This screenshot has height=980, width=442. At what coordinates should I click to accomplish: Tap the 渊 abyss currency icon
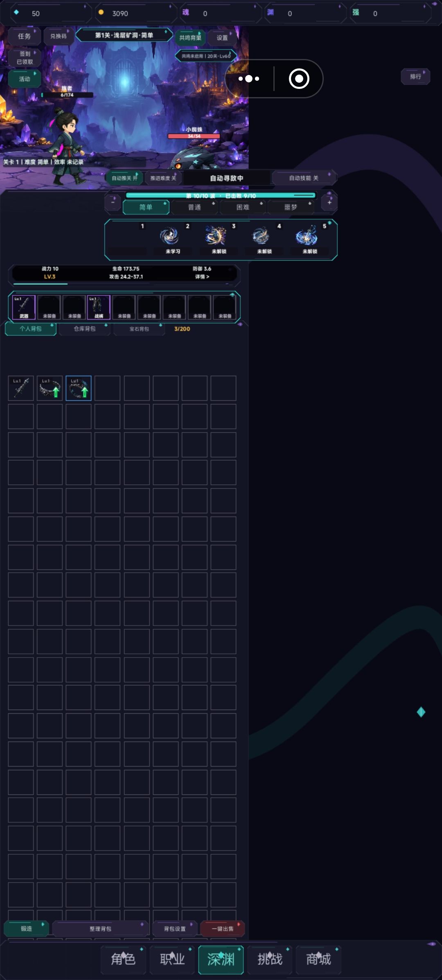tap(271, 12)
